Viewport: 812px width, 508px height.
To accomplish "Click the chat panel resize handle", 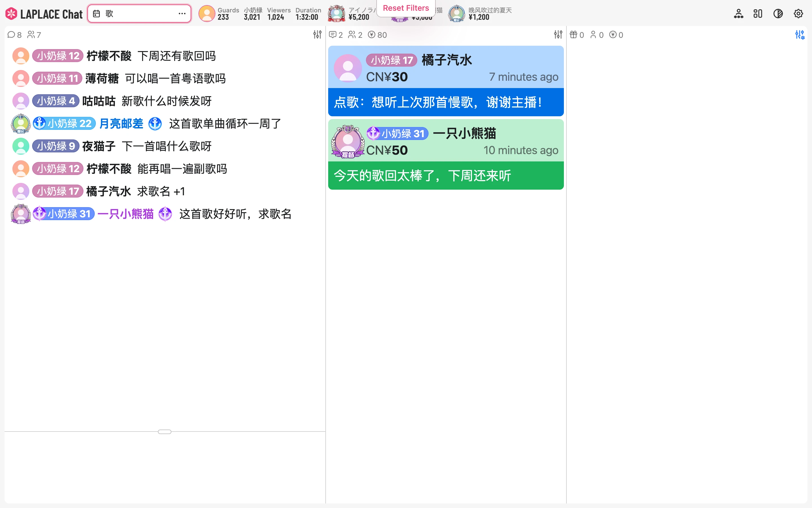I will (164, 432).
